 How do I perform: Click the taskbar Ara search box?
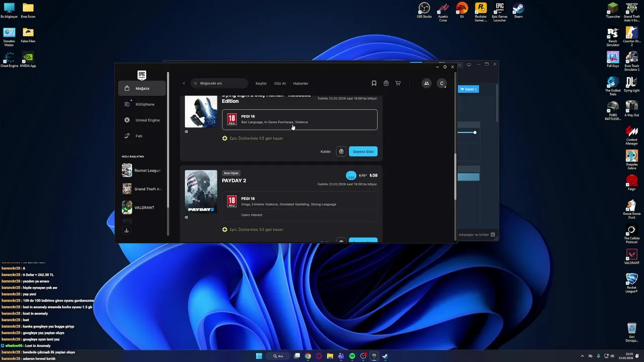coord(278,356)
